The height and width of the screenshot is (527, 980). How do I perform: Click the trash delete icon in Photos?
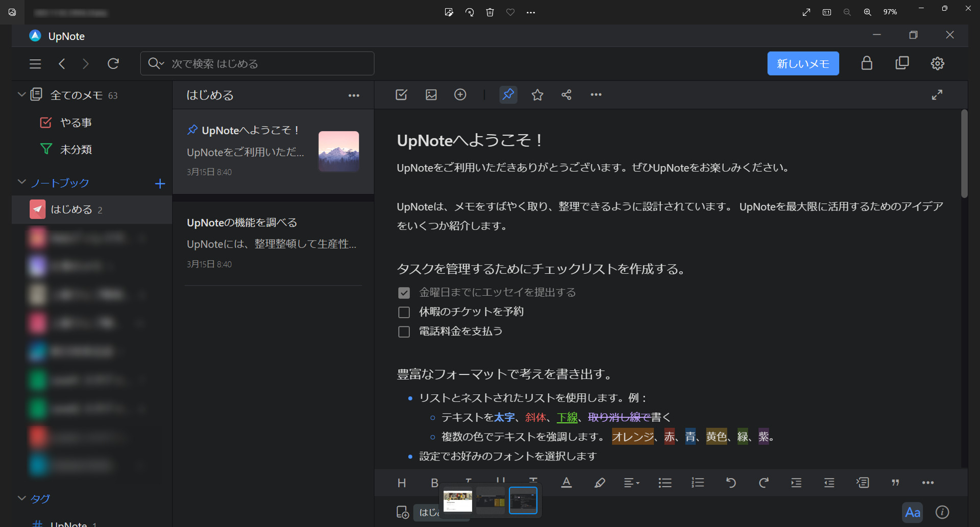pyautogui.click(x=490, y=12)
